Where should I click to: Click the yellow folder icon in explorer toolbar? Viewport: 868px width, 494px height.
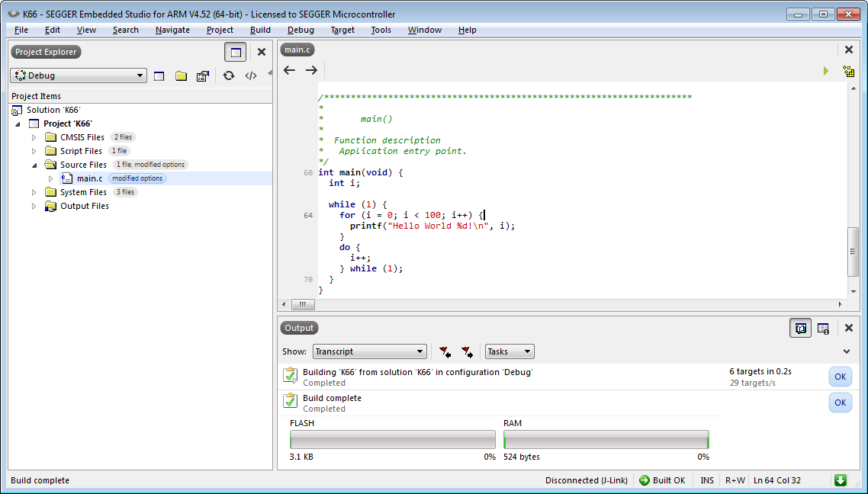tap(181, 75)
